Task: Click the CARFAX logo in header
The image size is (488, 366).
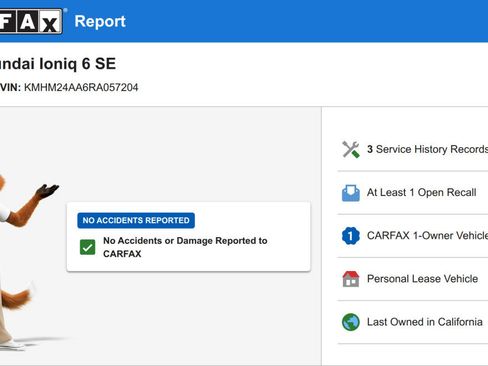Action: coord(31,21)
